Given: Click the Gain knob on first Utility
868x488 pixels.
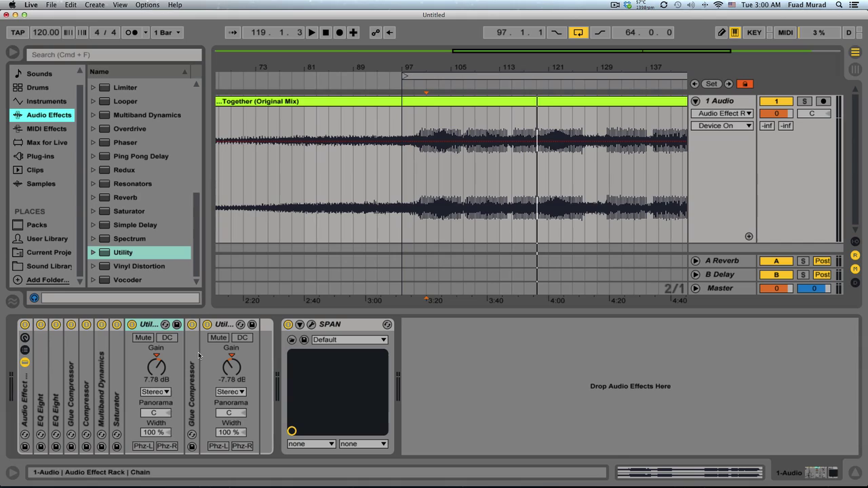Looking at the screenshot, I should 156,367.
